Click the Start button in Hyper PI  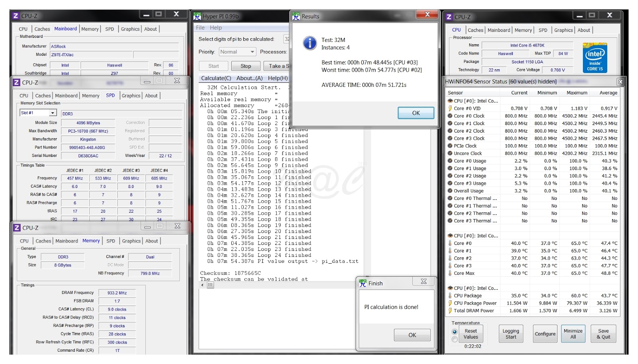tap(213, 66)
